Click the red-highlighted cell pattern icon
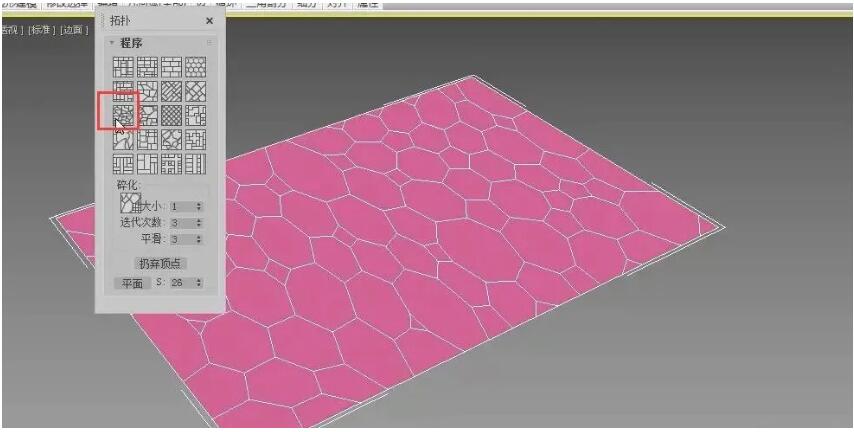The width and height of the screenshot is (854, 432). point(122,116)
